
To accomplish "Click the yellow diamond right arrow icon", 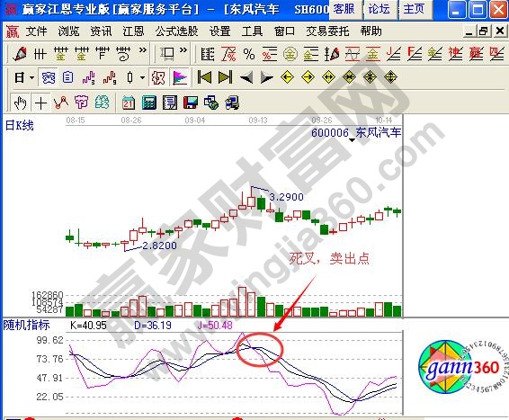I will (308, 77).
